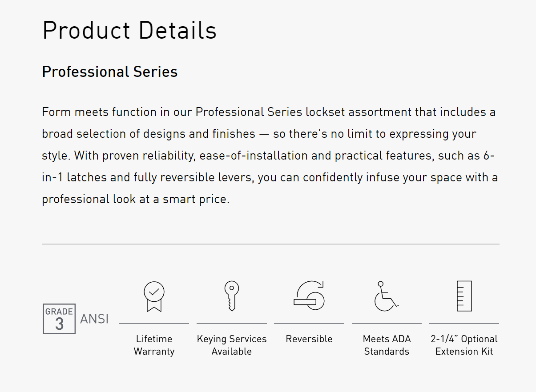Click the key icon for Keying Services
Image resolution: width=536 pixels, height=392 pixels.
[x=231, y=296]
